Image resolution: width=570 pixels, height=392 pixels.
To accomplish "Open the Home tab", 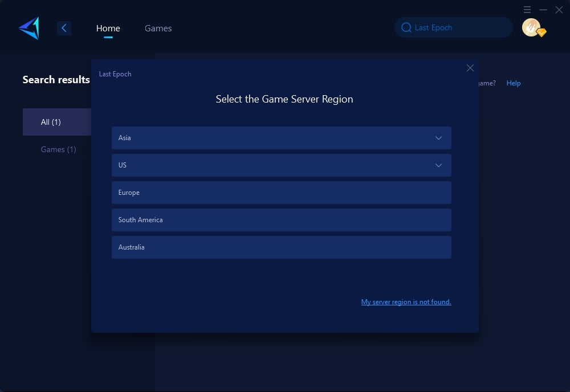I will tap(108, 28).
